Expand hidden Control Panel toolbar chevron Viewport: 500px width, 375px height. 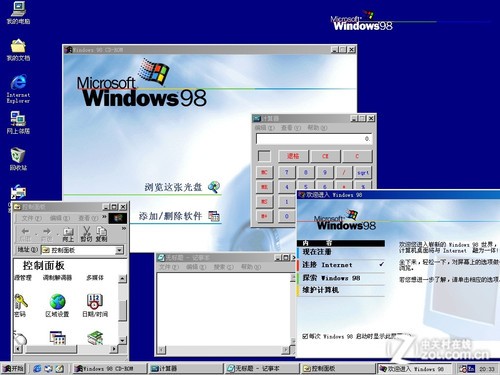[124, 228]
